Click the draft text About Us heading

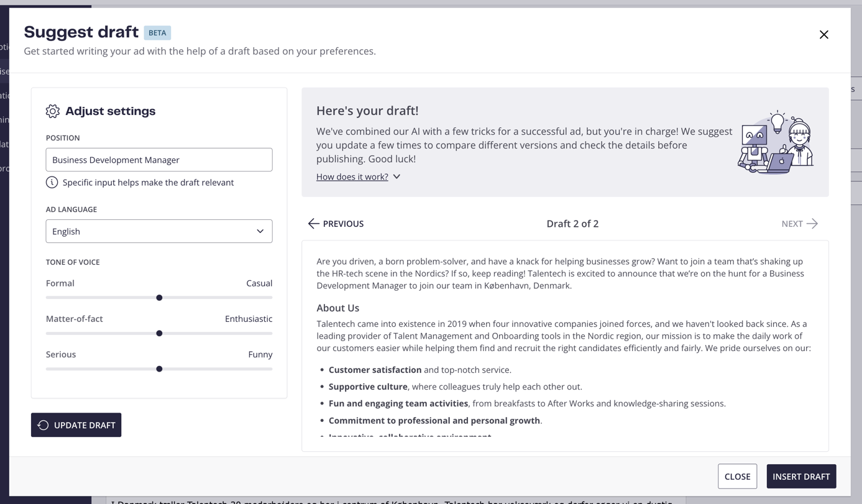tap(338, 308)
